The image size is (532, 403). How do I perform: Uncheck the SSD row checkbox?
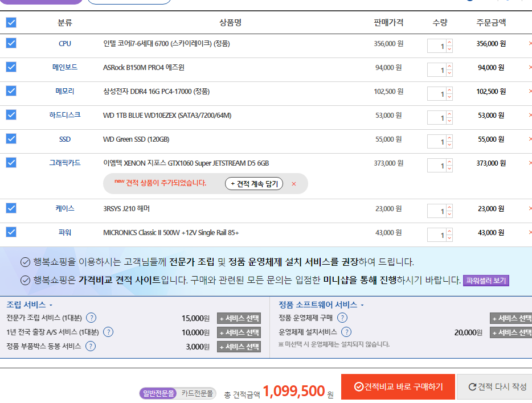tap(11, 139)
